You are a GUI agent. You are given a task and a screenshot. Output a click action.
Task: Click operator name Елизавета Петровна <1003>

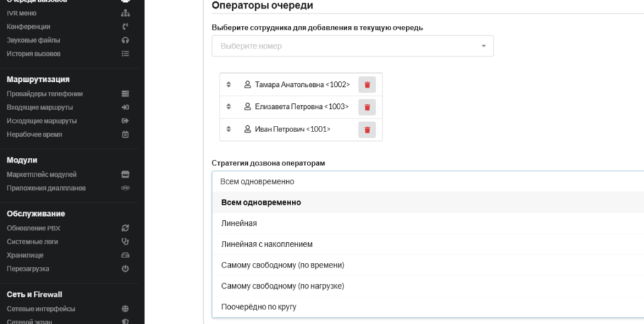(x=302, y=107)
